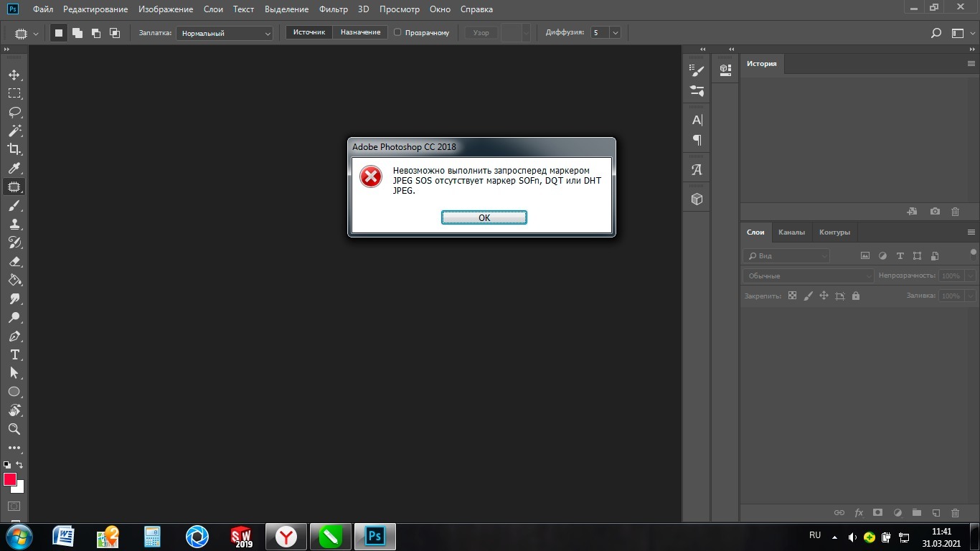980x551 pixels.
Task: Click the Источник button
Action: (309, 32)
